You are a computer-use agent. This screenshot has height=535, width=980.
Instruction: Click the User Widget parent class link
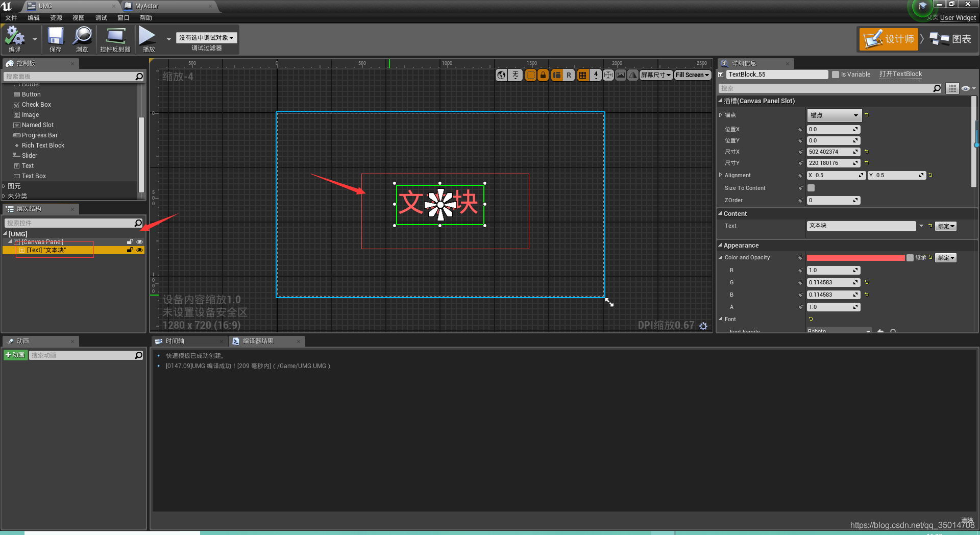tap(958, 18)
